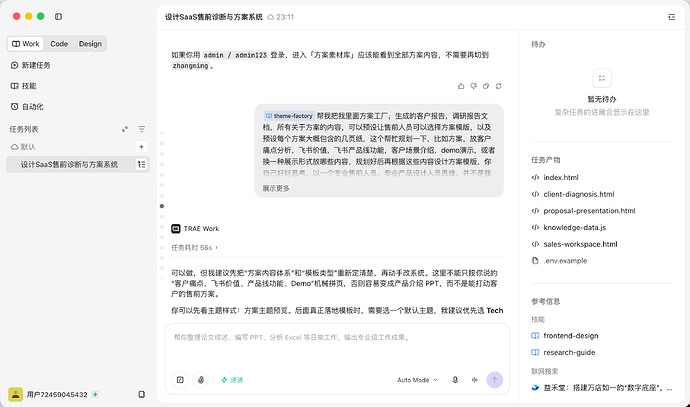Viewport: 690px width, 407px height.
Task: Copy the response message
Action: point(486,86)
